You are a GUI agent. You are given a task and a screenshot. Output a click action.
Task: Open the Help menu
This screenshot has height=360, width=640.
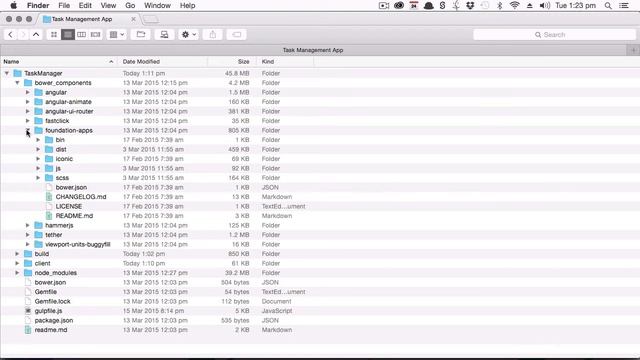click(x=187, y=6)
